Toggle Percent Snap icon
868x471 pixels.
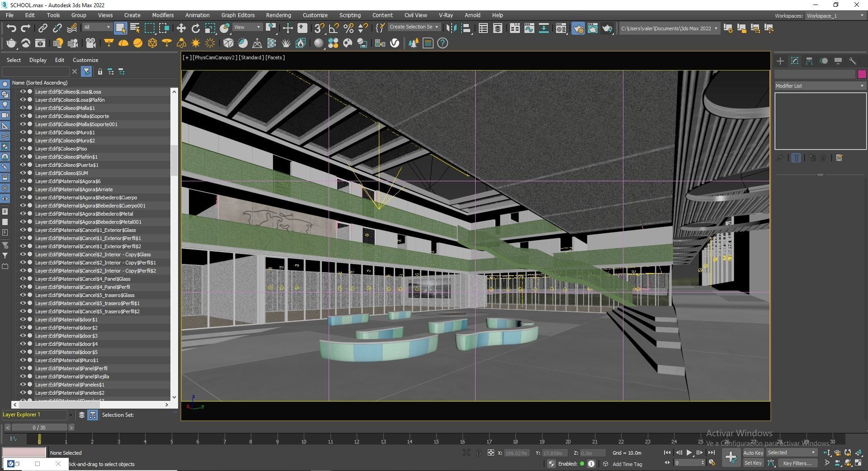348,28
